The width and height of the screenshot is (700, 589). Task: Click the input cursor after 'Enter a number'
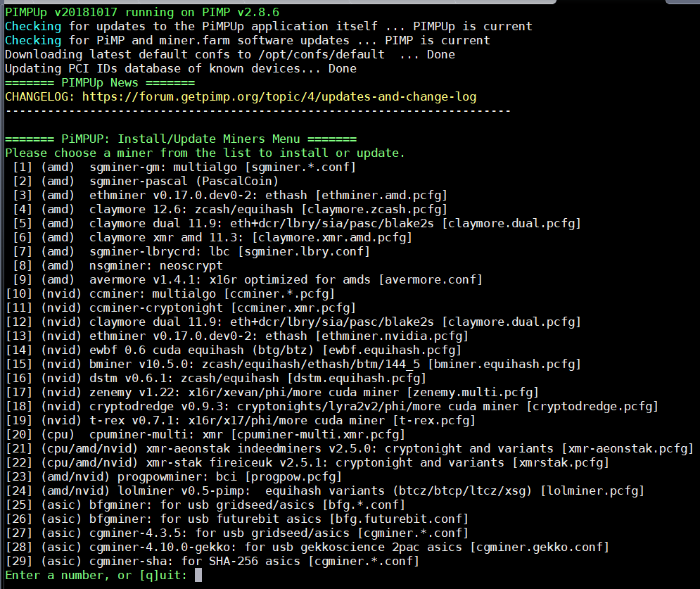coord(198,575)
